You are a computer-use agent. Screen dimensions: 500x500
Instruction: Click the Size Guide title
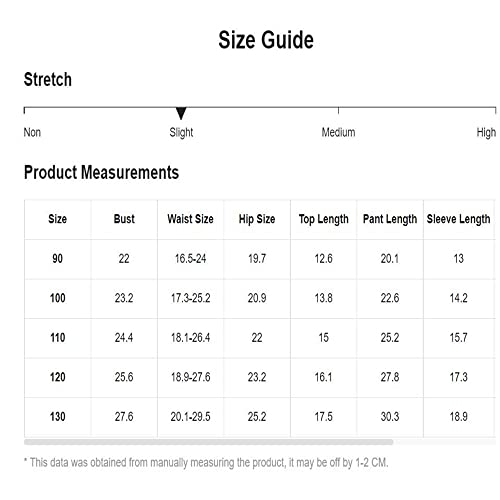tap(266, 40)
